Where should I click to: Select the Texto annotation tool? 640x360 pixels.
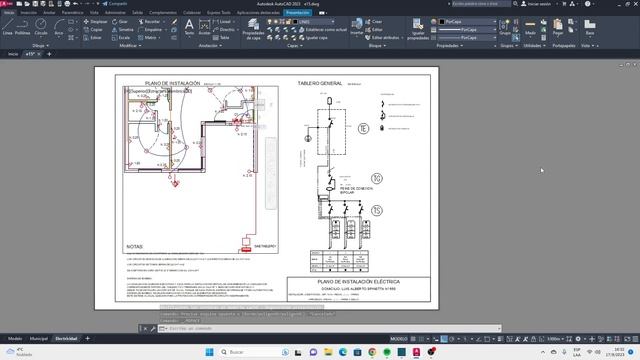[x=189, y=27]
